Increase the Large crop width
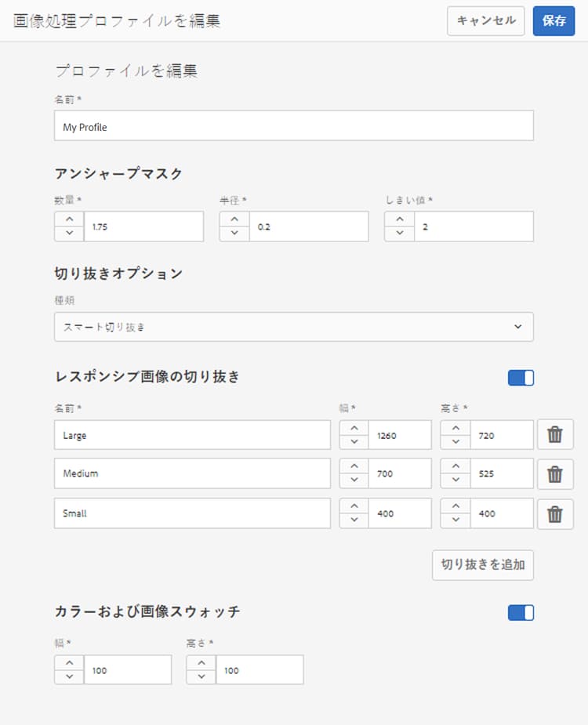The height and width of the screenshot is (725, 588). pos(354,428)
